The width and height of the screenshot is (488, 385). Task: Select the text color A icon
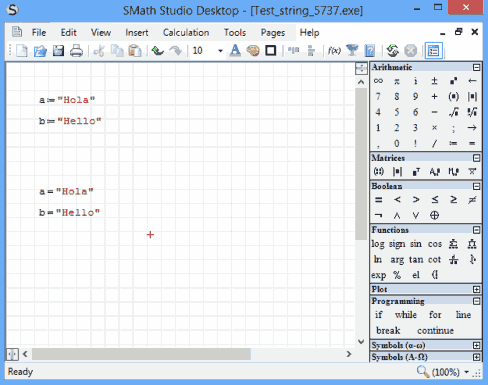[235, 51]
